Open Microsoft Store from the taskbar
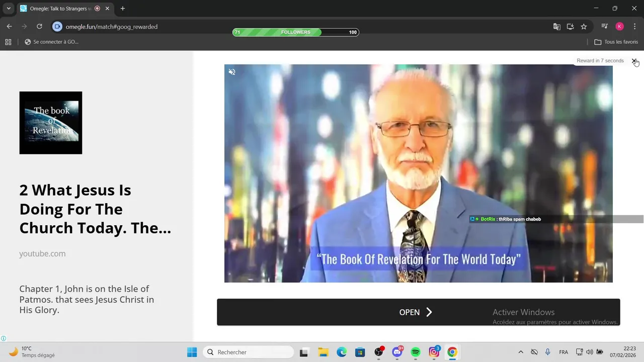 (x=360, y=352)
